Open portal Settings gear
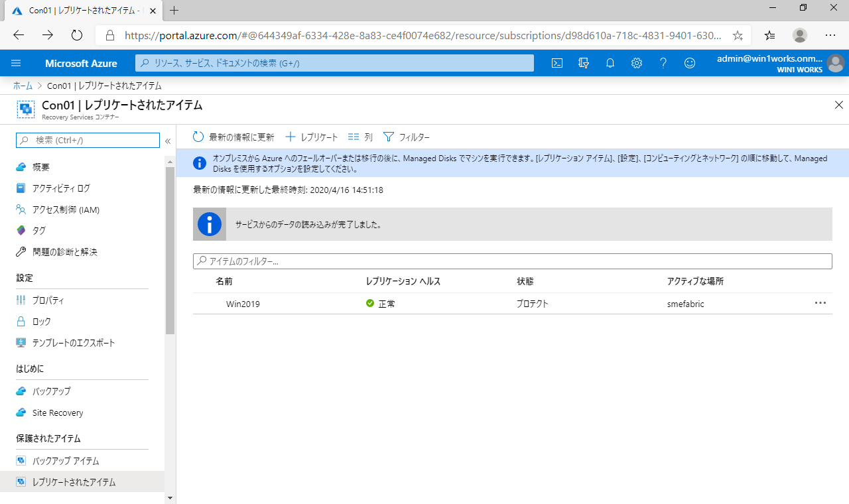Image resolution: width=849 pixels, height=504 pixels. 637,63
